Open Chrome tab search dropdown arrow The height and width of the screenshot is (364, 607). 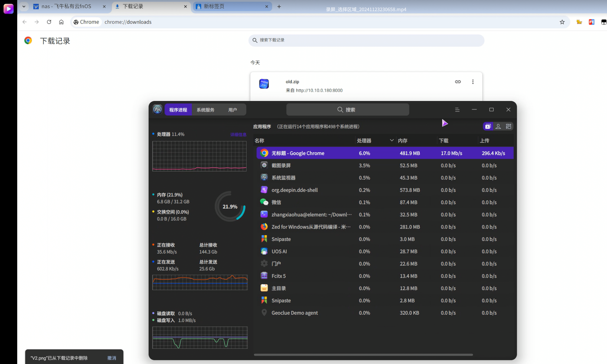(x=24, y=6)
